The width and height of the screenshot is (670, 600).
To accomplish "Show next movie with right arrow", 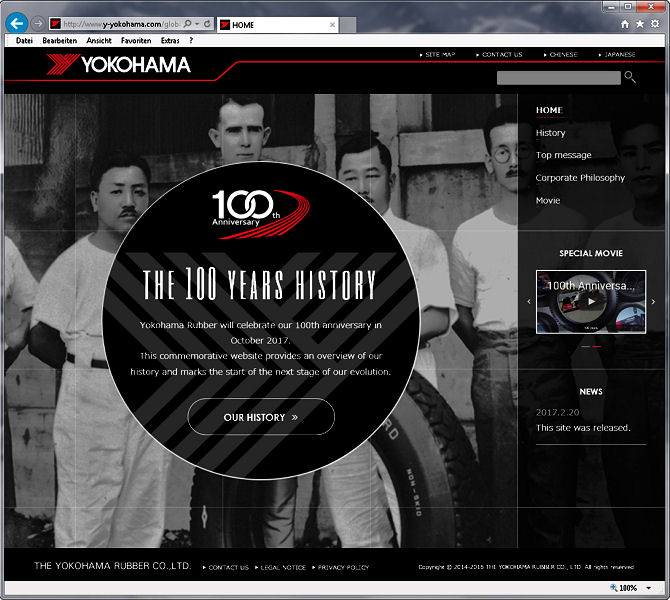I will coord(653,302).
